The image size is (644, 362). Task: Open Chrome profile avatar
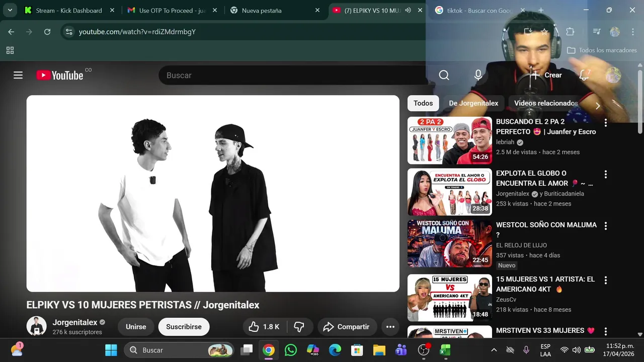pyautogui.click(x=615, y=32)
